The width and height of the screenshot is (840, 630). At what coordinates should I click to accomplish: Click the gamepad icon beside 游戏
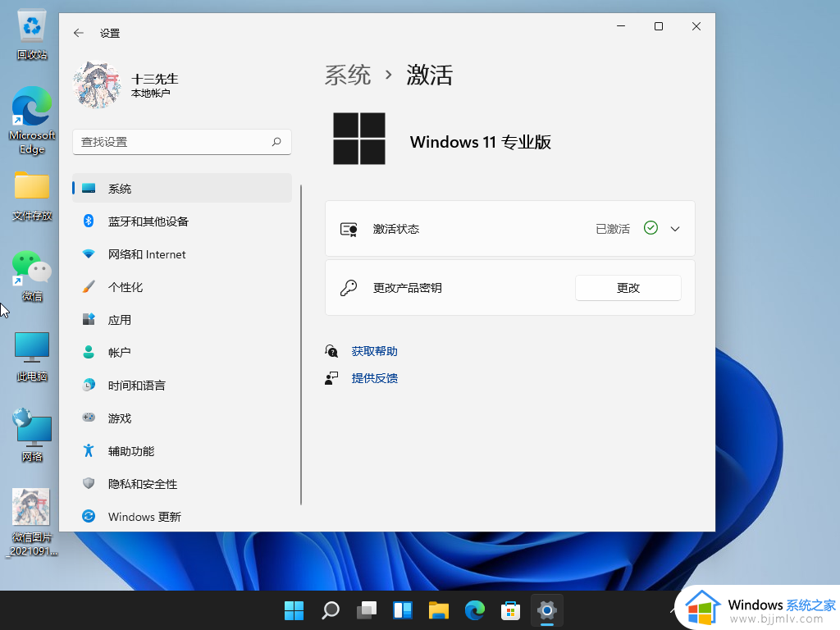pos(89,417)
